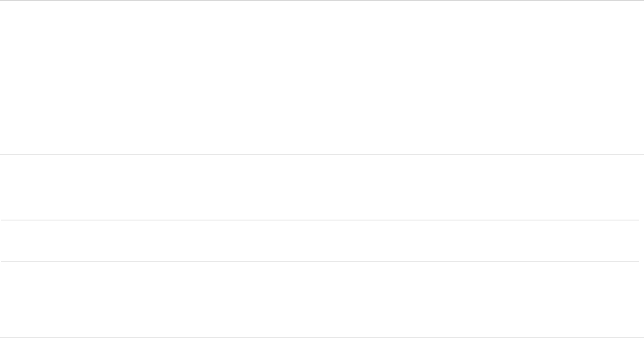Click the bottom border line of the page
The image size is (644, 338).
pos(321,337)
